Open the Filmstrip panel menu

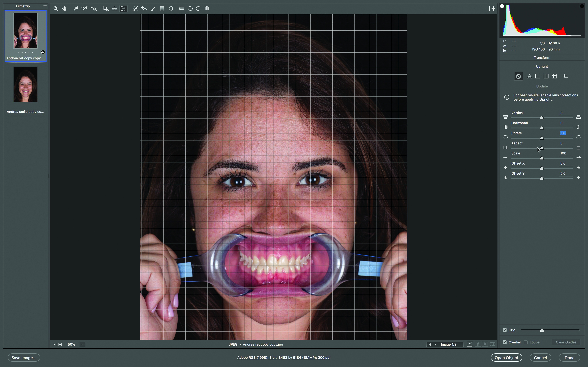[45, 6]
